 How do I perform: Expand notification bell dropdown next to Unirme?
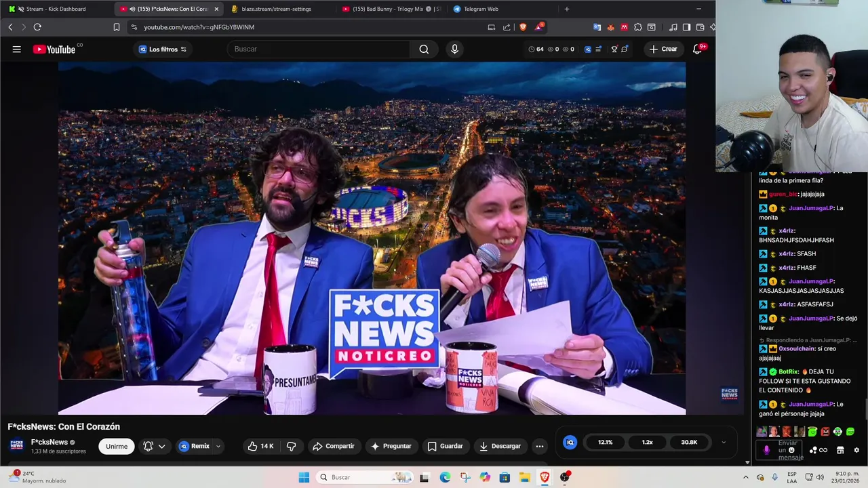161,446
